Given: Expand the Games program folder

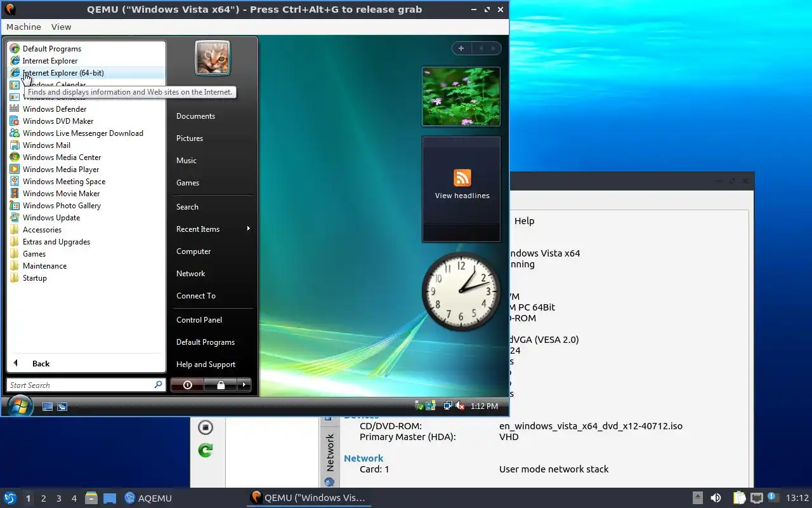Looking at the screenshot, I should pos(34,254).
